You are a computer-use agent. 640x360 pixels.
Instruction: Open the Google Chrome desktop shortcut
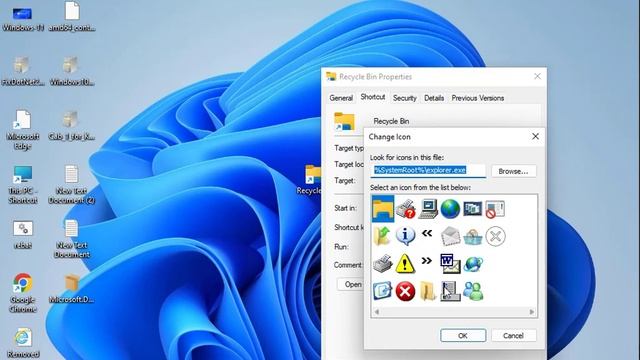click(x=22, y=293)
